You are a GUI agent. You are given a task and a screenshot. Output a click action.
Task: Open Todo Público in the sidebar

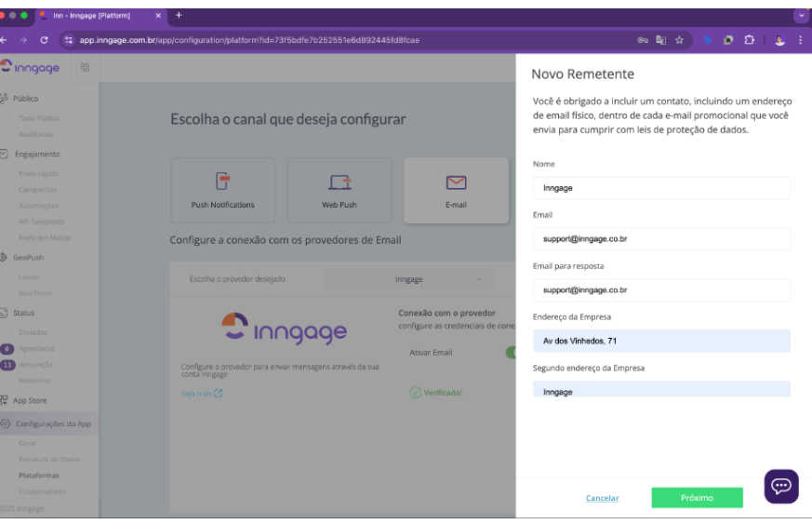click(39, 118)
